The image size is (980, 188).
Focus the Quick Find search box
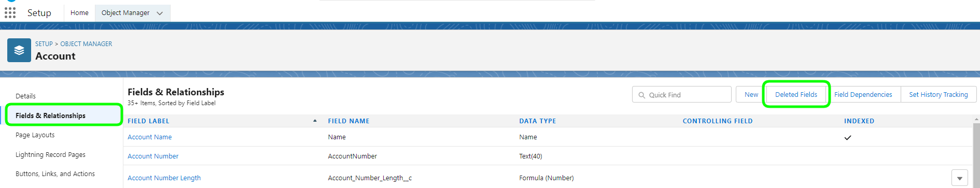[x=682, y=94]
